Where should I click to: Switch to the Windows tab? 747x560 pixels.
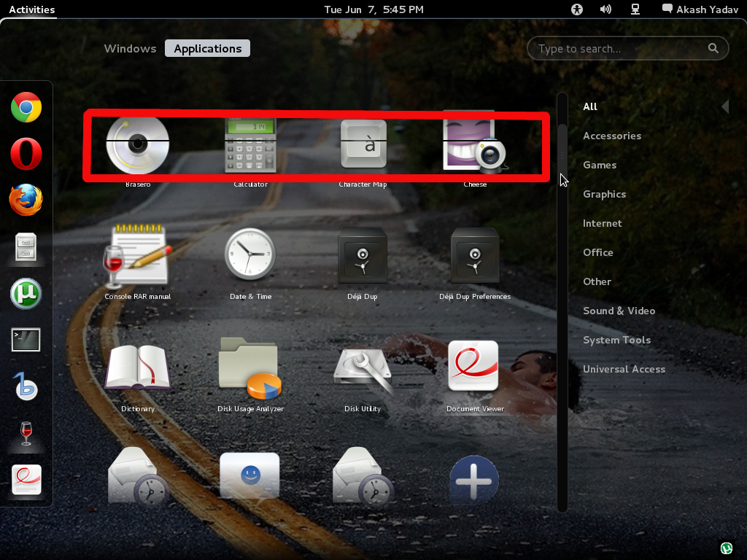tap(130, 49)
